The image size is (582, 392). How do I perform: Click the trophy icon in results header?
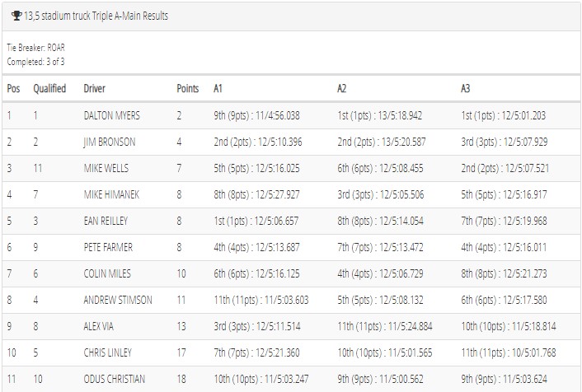(x=16, y=16)
